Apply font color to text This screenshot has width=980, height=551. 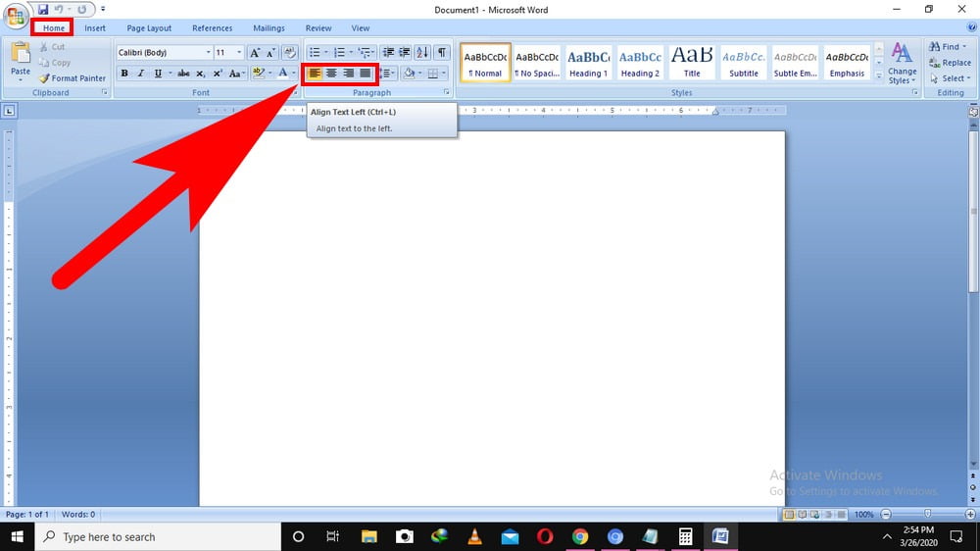pyautogui.click(x=283, y=74)
